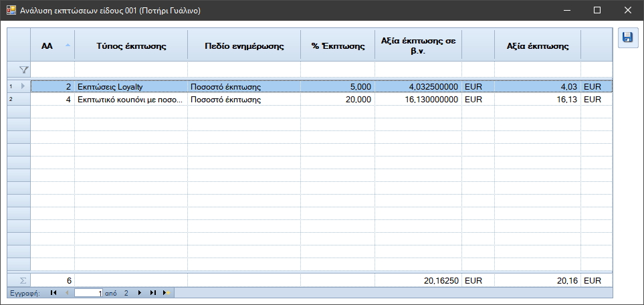Screen dimensions: 644x305
Task: Click filter cell under Τύπος έκπτωσης
Action: click(x=131, y=70)
